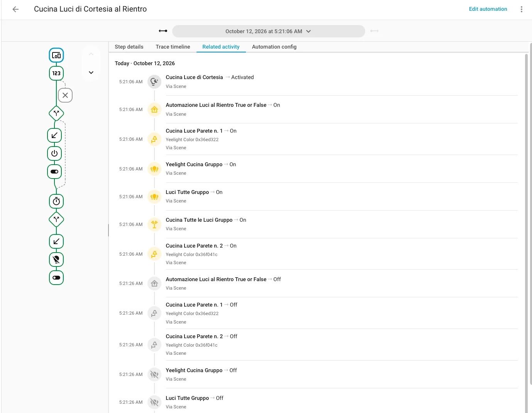Open the Automation config tab
532x413 pixels.
pos(274,47)
